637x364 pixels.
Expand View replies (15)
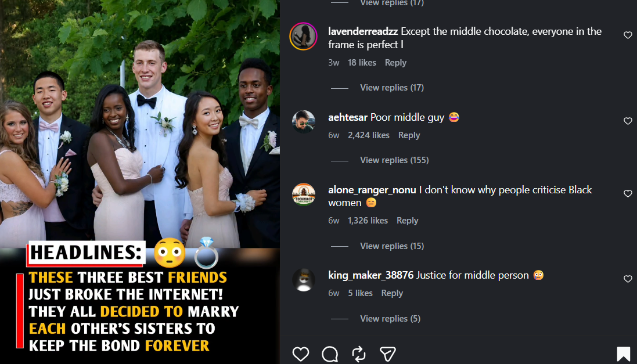click(x=391, y=246)
